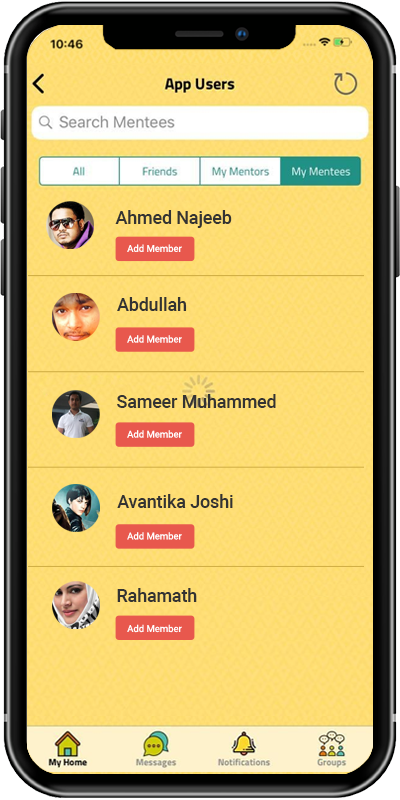
Task: Open Messages chat bubble icon
Action: [156, 744]
